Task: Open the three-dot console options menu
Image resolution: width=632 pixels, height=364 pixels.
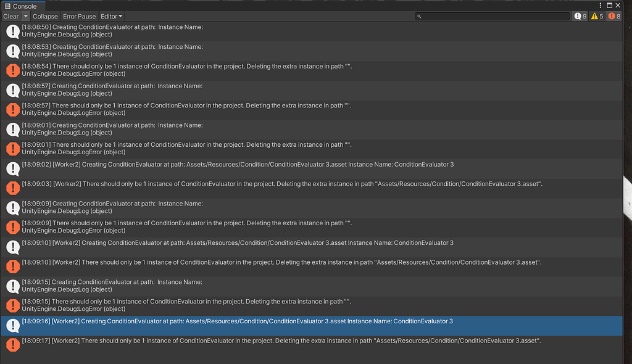Action: [601, 5]
